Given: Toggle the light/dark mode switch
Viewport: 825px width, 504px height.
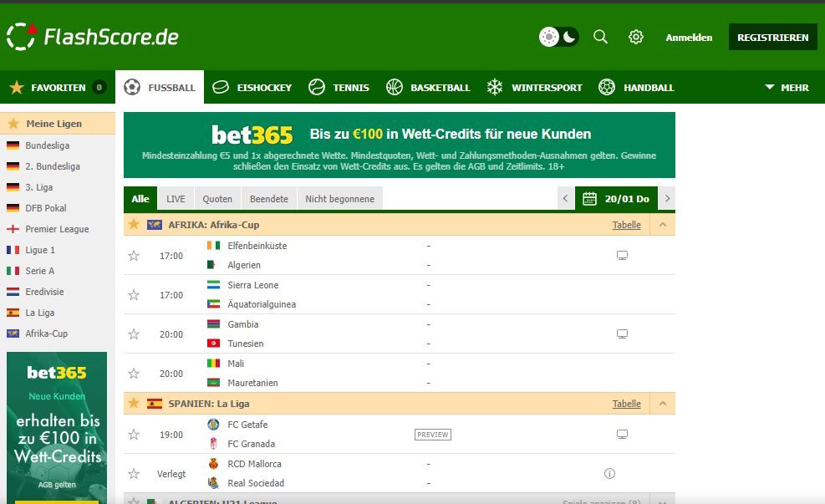Looking at the screenshot, I should [558, 37].
